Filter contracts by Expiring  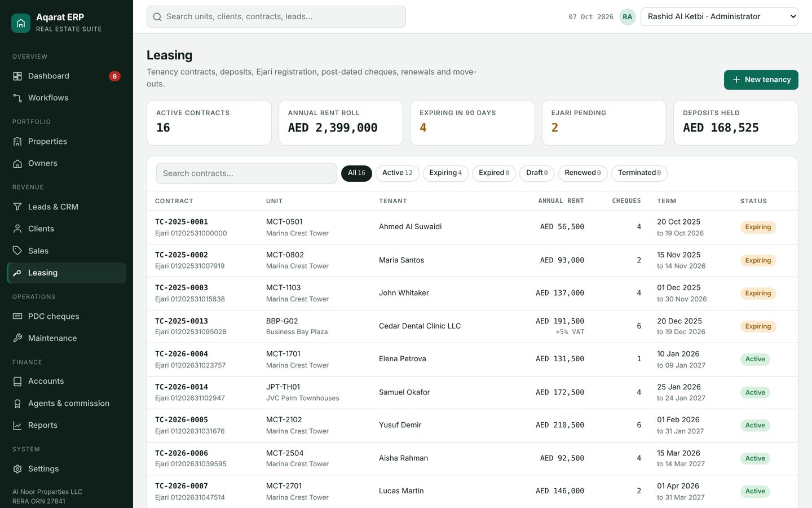pos(445,173)
